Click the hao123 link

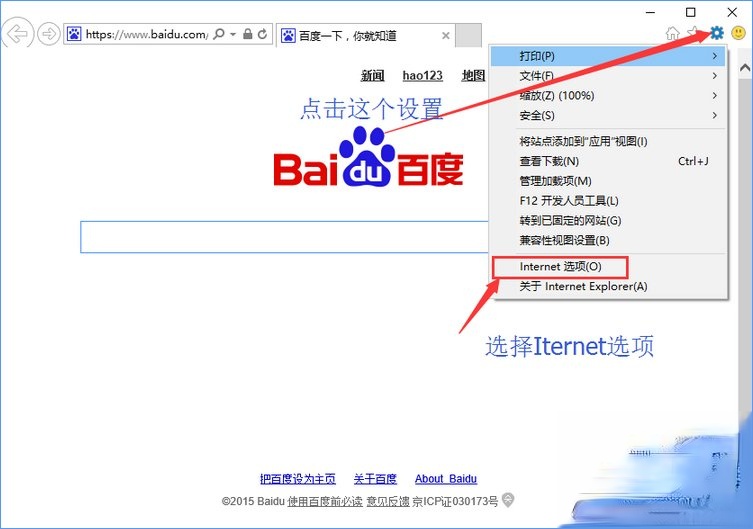tap(423, 75)
